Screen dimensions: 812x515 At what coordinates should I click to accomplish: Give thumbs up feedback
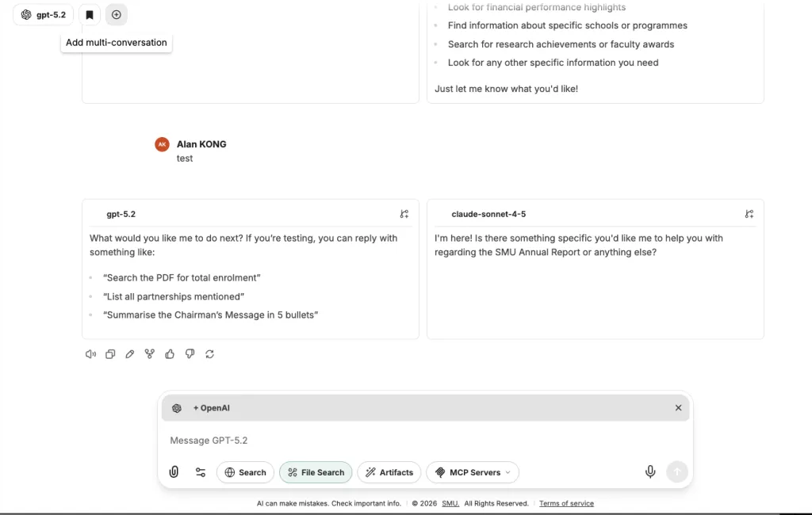coord(170,354)
